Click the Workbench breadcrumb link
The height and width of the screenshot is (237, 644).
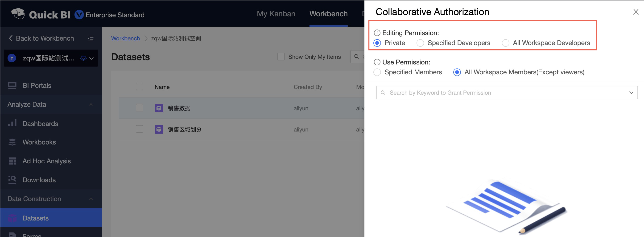pyautogui.click(x=125, y=38)
